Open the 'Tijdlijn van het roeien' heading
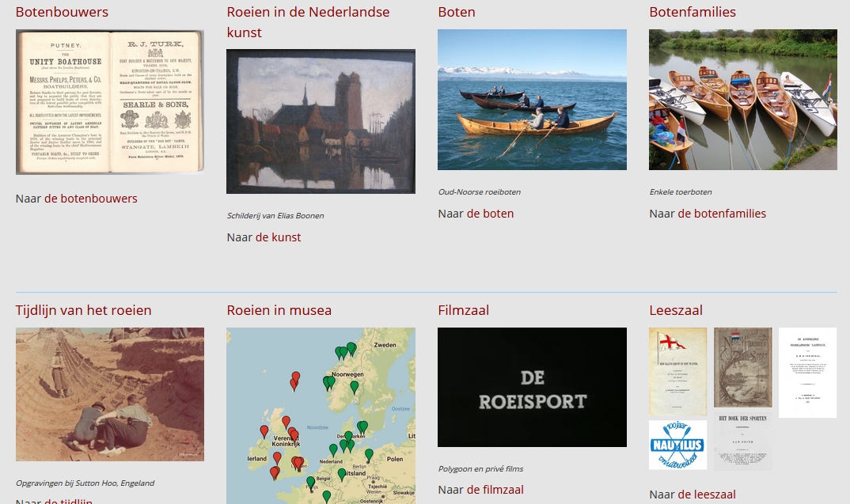Image resolution: width=850 pixels, height=504 pixels. coord(83,310)
